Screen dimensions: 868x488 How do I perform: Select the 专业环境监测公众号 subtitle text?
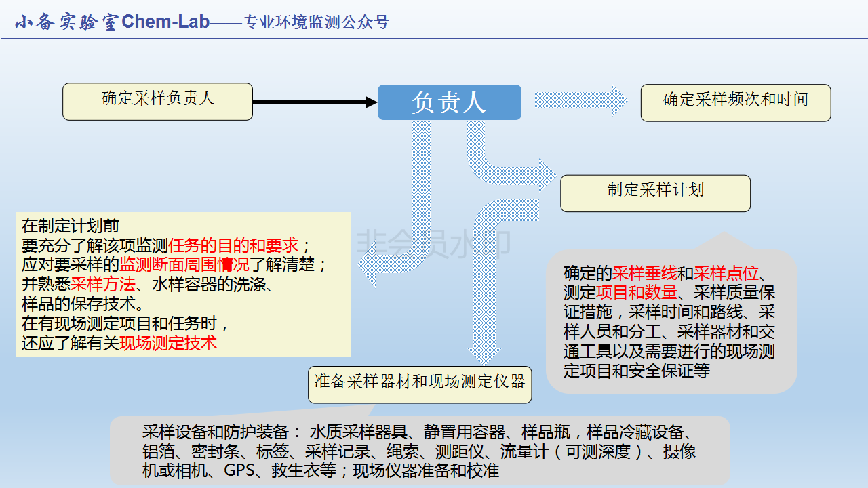[316, 22]
